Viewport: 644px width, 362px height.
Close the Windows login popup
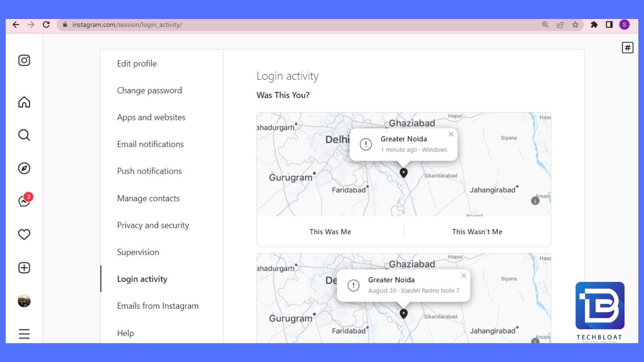451,134
